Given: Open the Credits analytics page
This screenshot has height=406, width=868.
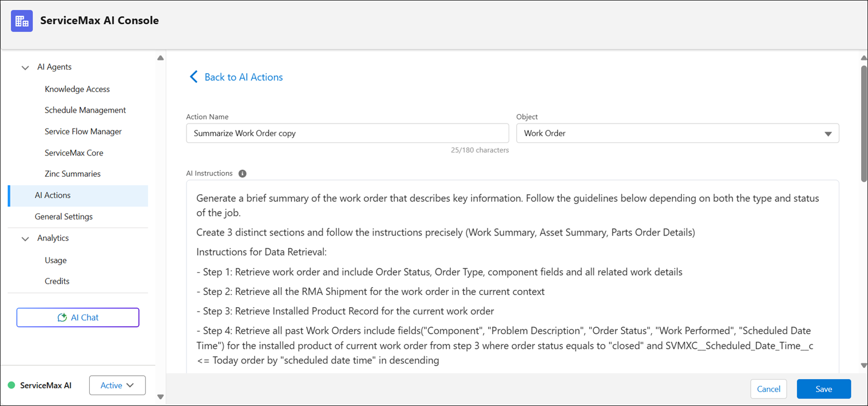Looking at the screenshot, I should click(x=57, y=281).
